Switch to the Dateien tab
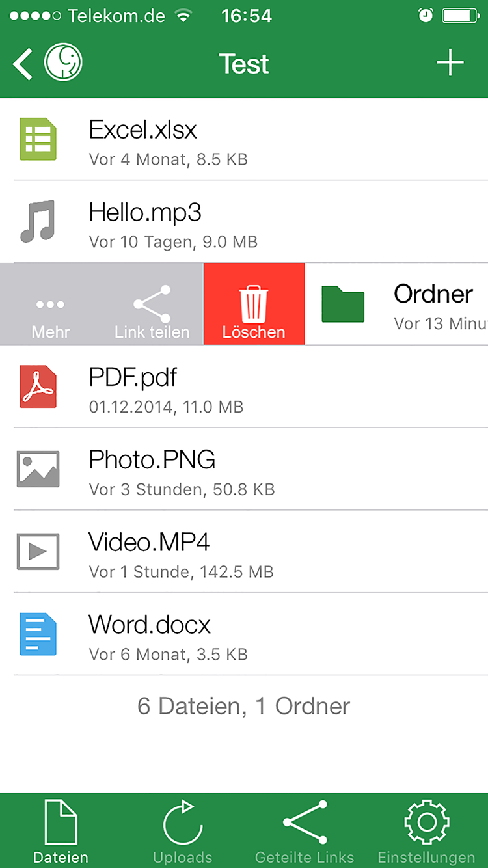 click(61, 832)
